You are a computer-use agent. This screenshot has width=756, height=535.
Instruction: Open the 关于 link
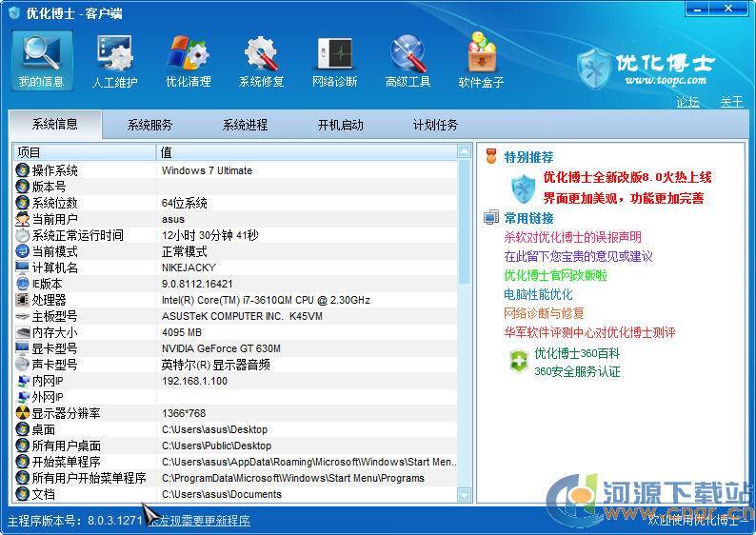[731, 102]
